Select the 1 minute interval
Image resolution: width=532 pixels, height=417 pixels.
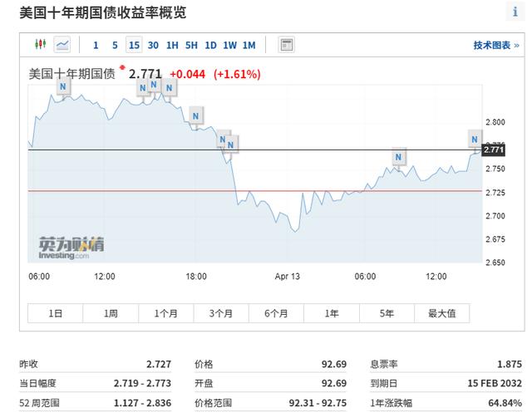pyautogui.click(x=96, y=45)
